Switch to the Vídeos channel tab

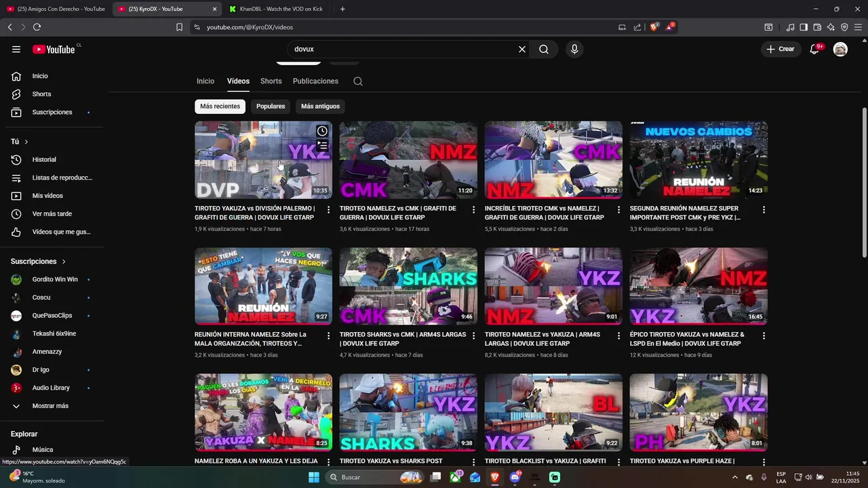click(x=238, y=81)
